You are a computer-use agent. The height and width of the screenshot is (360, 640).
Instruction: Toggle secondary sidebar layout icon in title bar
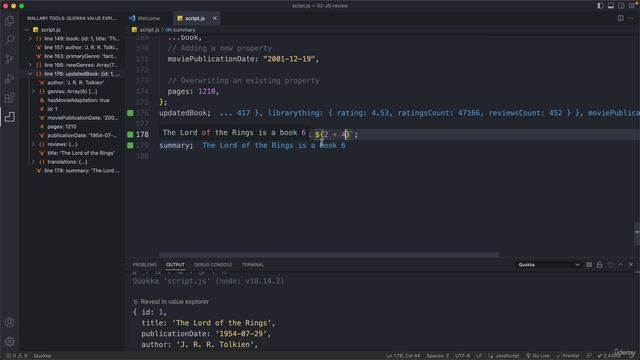(621, 6)
